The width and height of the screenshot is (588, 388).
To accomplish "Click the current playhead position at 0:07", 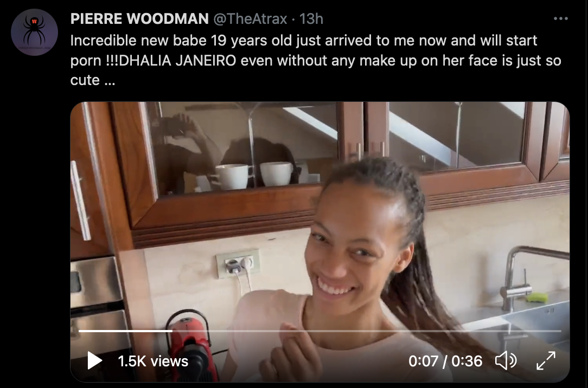I will tap(172, 331).
